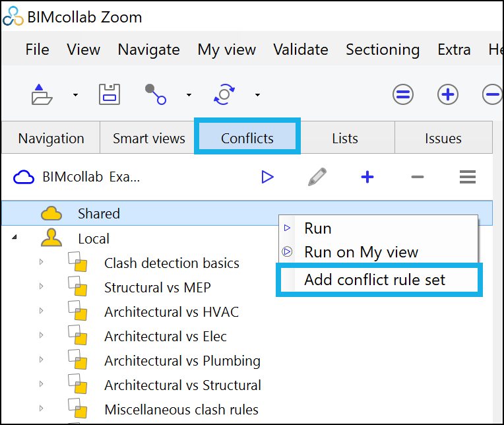Open the Validate menu
Screen dimensions: 504x425
click(301, 49)
